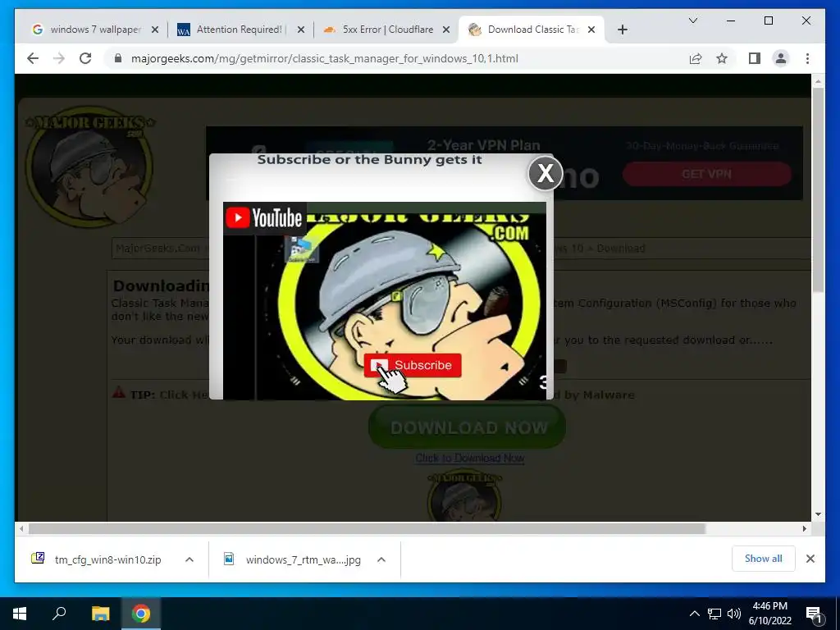Open the Windows Start menu

[20, 614]
